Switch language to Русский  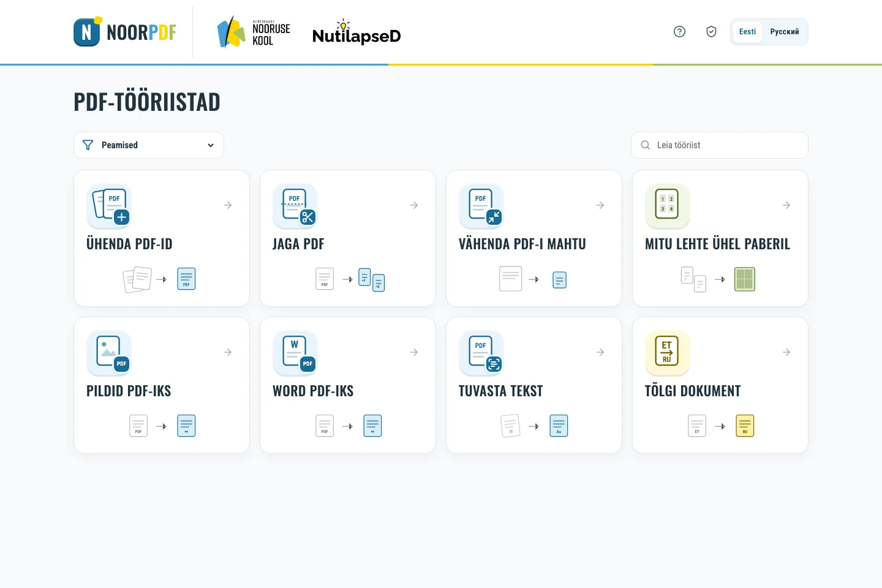(785, 32)
